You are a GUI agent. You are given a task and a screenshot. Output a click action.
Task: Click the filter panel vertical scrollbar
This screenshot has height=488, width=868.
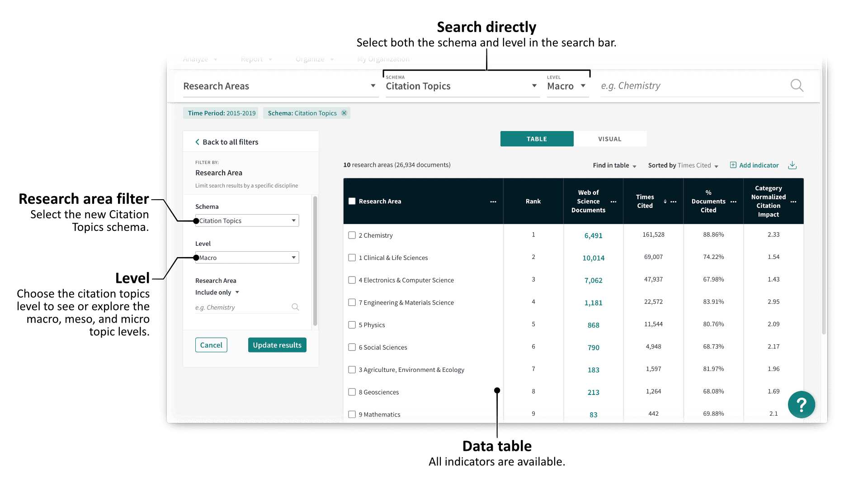pyautogui.click(x=315, y=261)
